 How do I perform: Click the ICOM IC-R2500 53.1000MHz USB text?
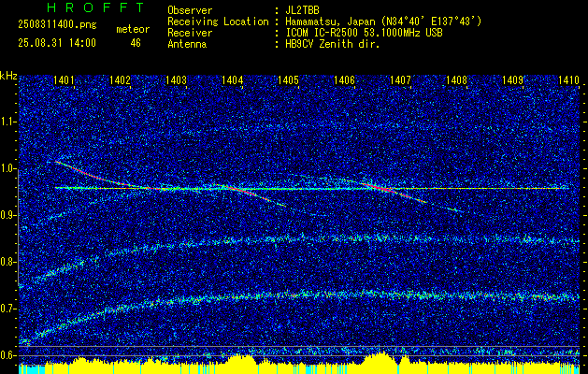[364, 33]
